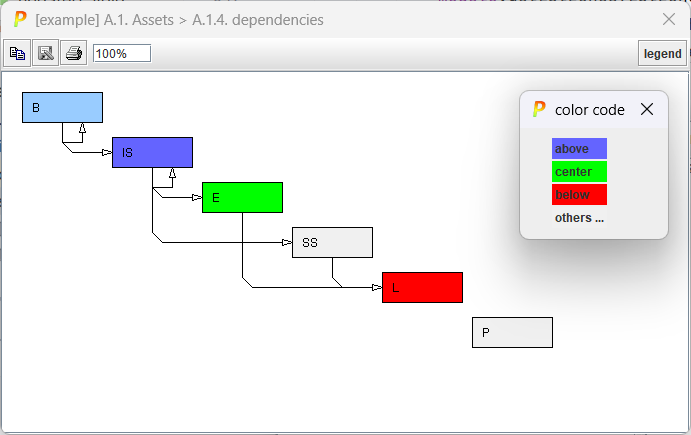691x435 pixels.
Task: Click the 'color code' popup title
Action: point(590,110)
